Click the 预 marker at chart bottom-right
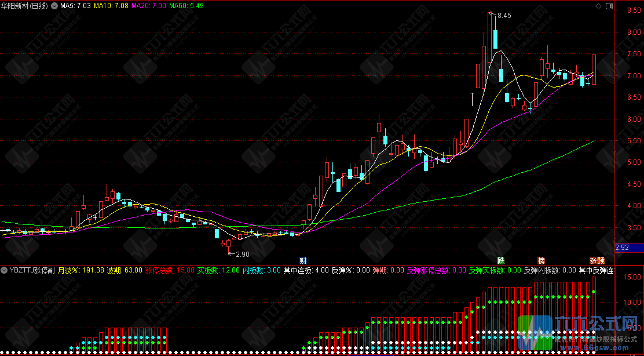The height and width of the screenshot is (356, 644). tap(601, 261)
